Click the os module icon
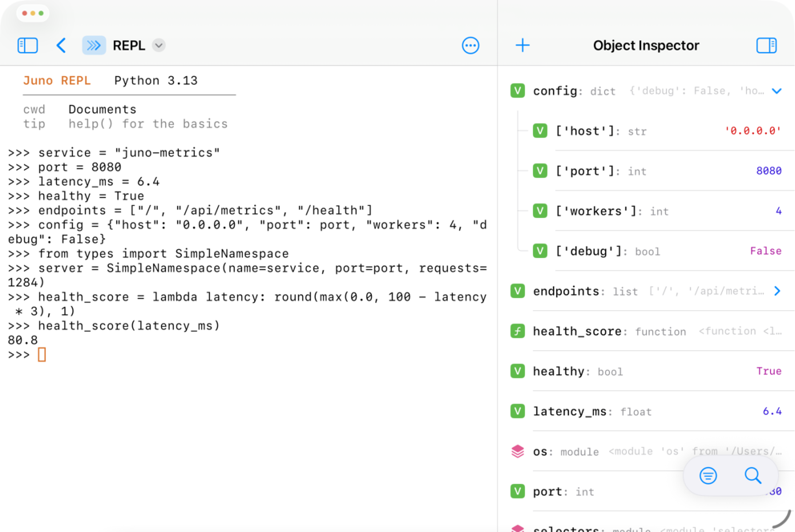This screenshot has width=795, height=532. (x=517, y=451)
